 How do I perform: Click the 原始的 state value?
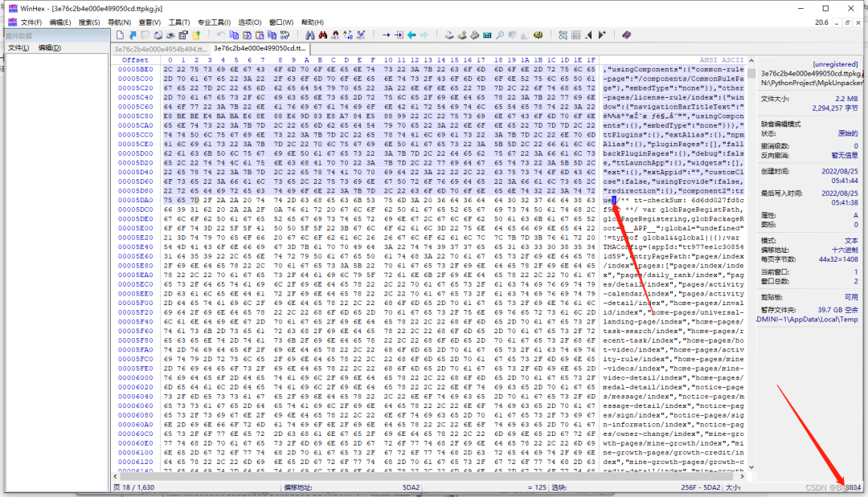tap(848, 133)
